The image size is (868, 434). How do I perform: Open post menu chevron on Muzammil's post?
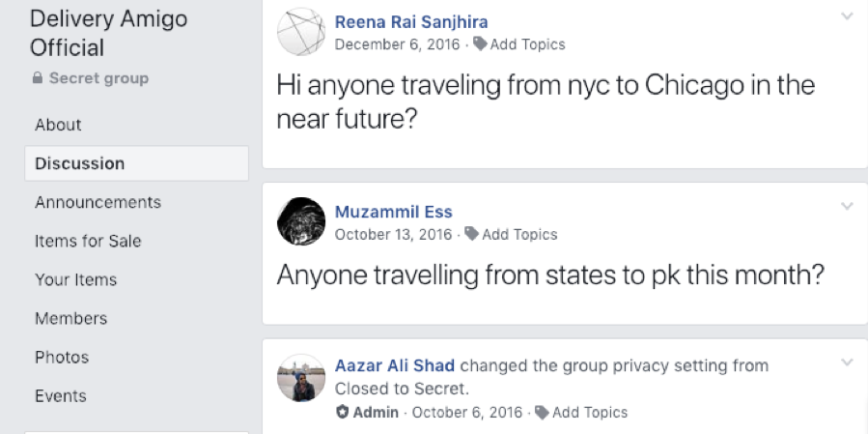coord(847,206)
